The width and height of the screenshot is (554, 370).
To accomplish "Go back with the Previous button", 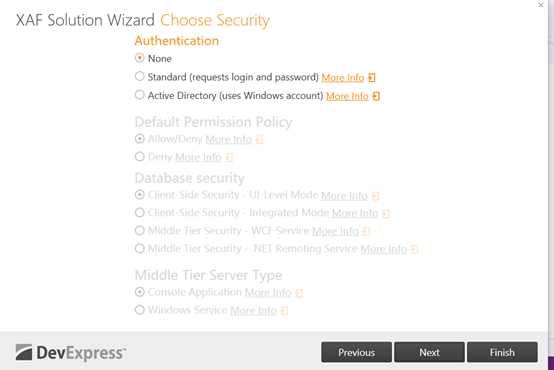I will (356, 352).
